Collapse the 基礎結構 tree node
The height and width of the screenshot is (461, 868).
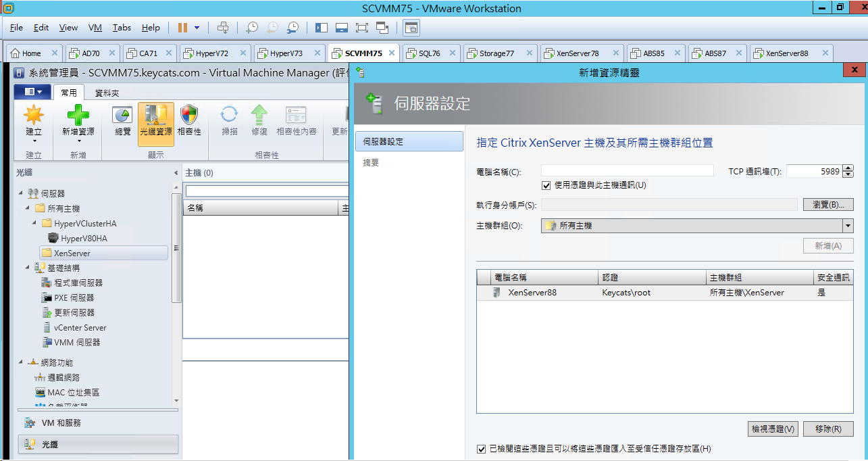tap(28, 268)
